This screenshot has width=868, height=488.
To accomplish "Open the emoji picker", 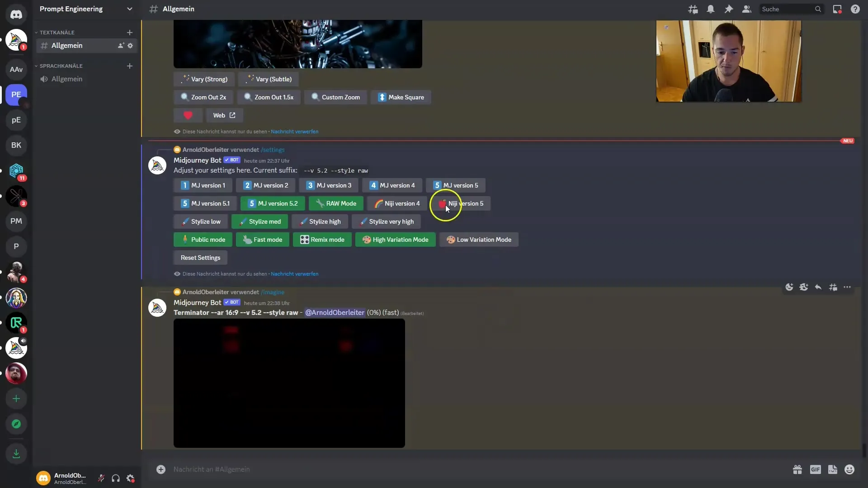I will coord(849,469).
